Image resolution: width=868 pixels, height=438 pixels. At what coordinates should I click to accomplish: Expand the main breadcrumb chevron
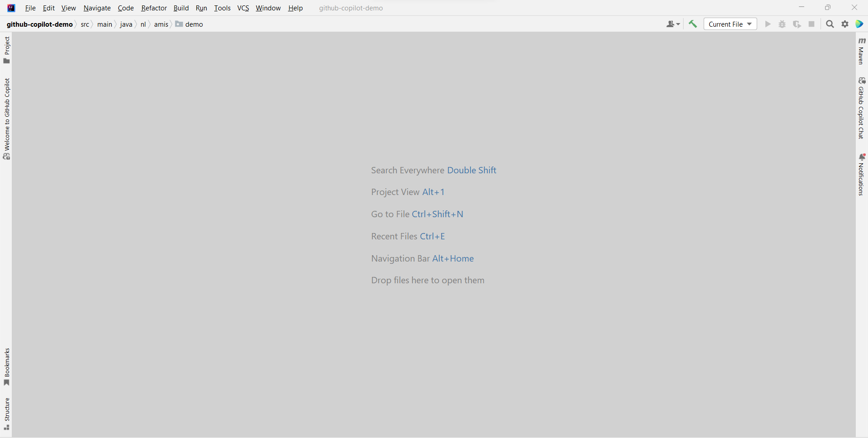(x=116, y=24)
